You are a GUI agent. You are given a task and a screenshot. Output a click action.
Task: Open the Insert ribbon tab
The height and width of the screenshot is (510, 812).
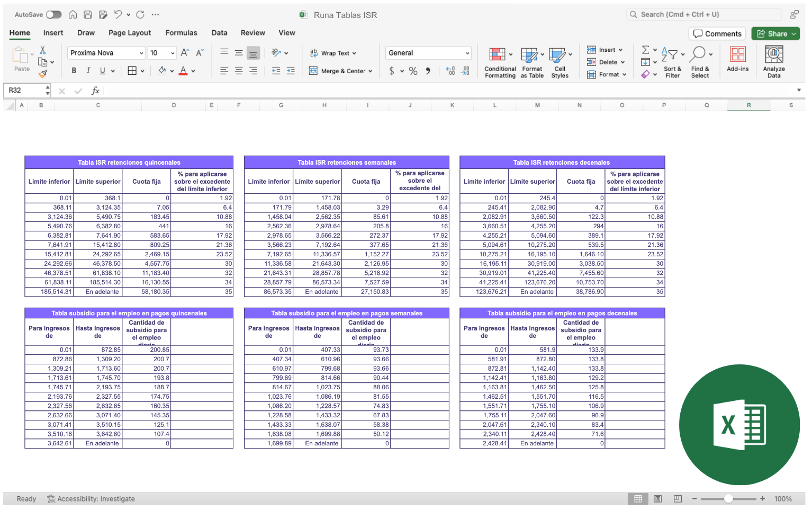click(53, 33)
